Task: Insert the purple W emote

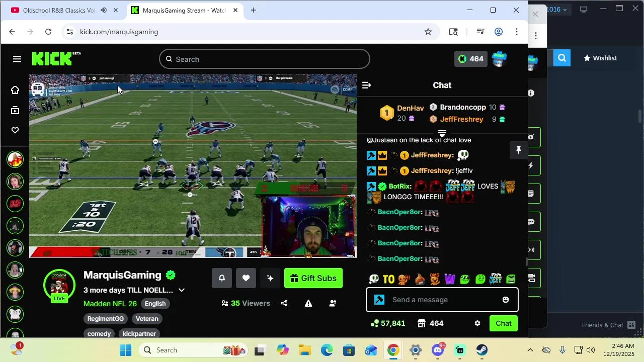Action: 450,279
